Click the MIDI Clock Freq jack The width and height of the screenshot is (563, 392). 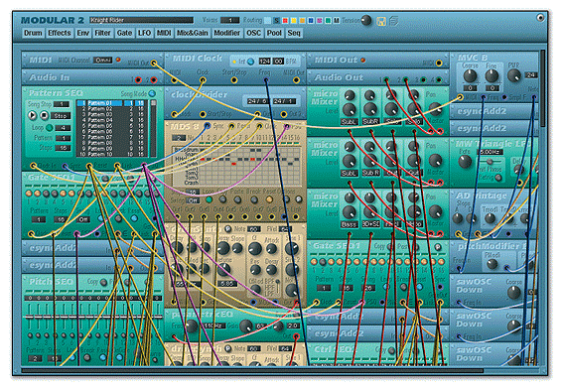[266, 80]
